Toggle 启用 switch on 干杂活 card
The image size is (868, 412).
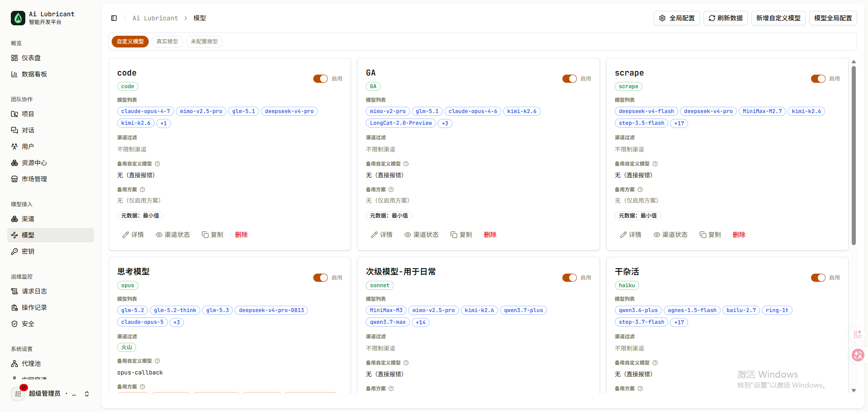point(818,278)
